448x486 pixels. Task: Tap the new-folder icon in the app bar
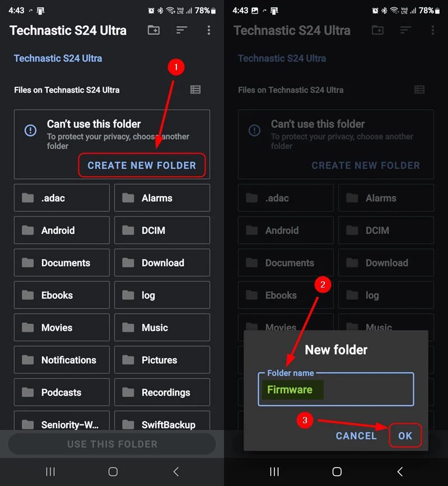[153, 30]
